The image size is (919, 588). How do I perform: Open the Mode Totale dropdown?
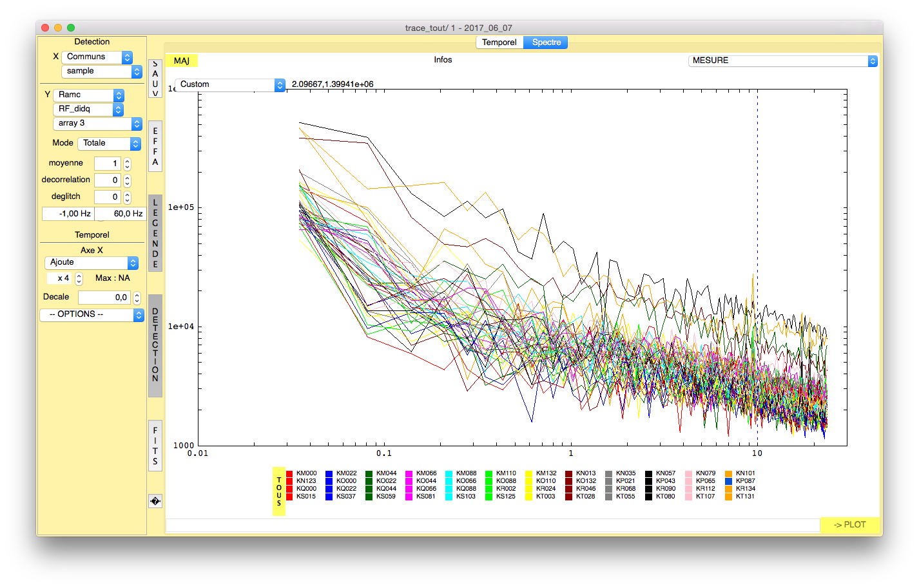(x=109, y=144)
